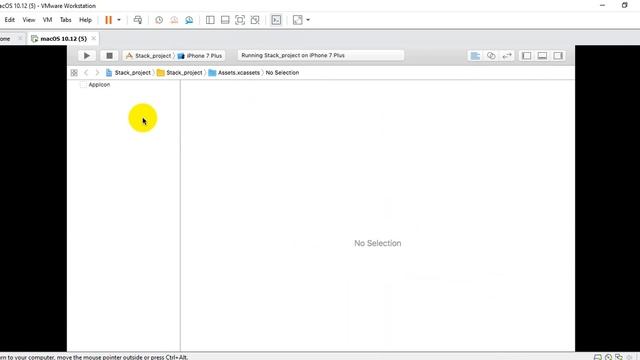Take a VM snapshot

click(x=159, y=20)
